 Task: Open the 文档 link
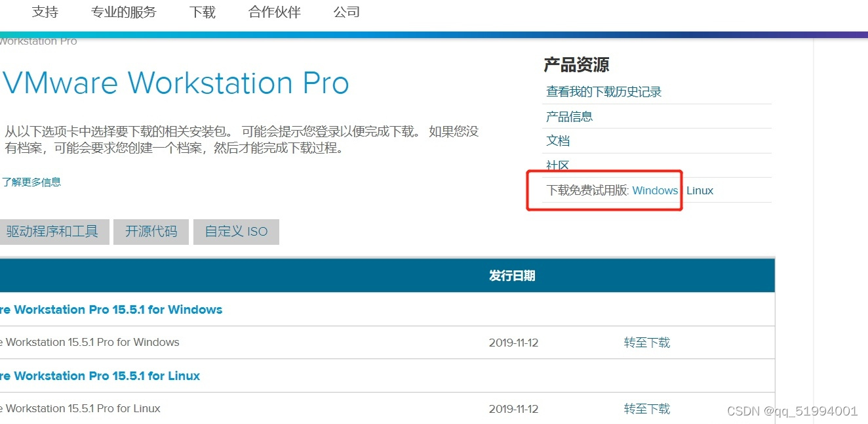point(558,141)
